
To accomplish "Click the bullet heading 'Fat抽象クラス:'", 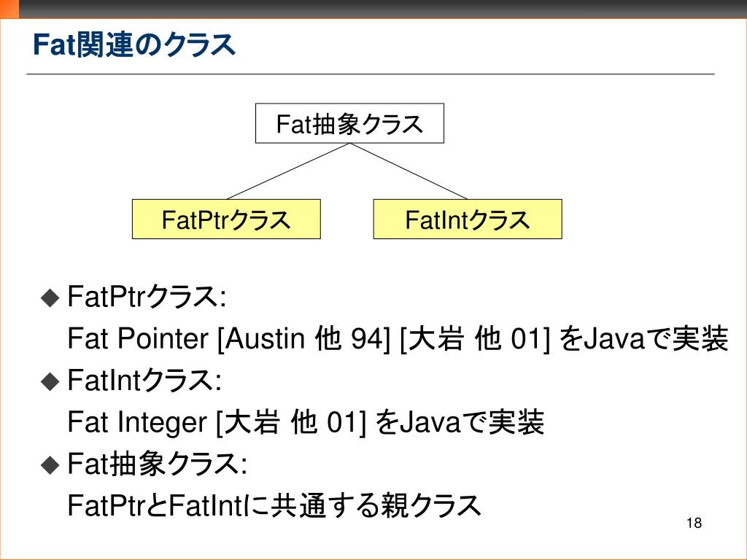I will (x=158, y=464).
